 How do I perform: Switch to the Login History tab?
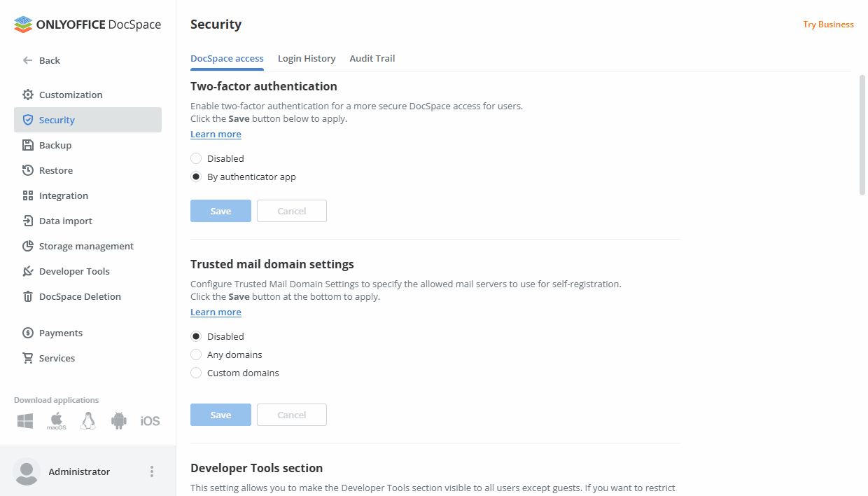click(307, 58)
